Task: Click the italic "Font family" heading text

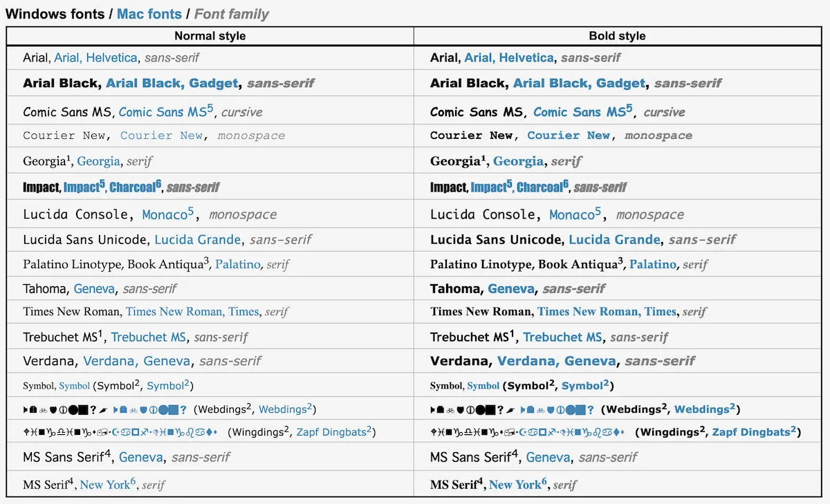Action: click(x=232, y=14)
